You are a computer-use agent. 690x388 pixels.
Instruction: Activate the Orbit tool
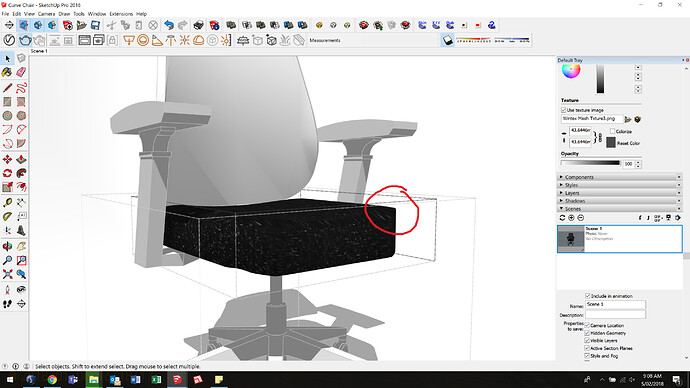[x=7, y=246]
